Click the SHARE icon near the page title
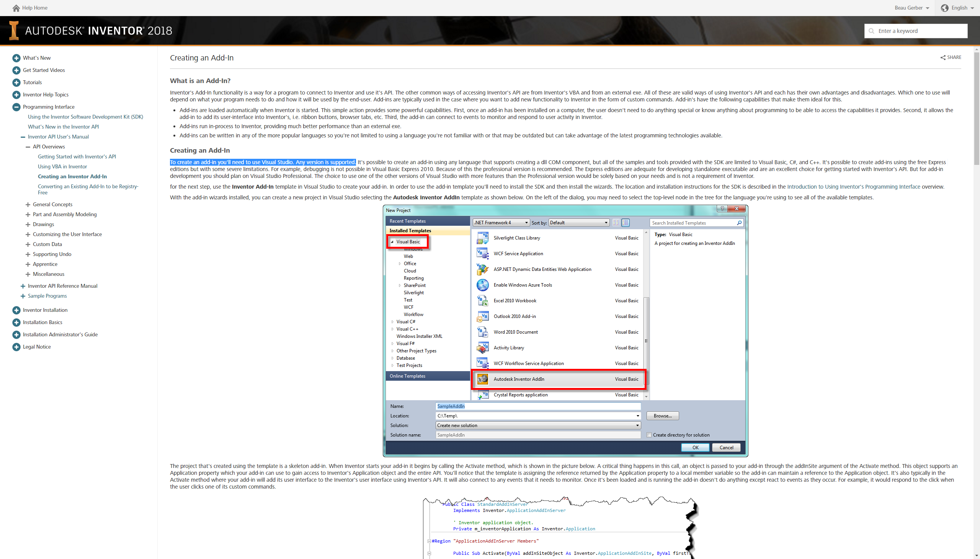980x559 pixels. click(x=944, y=57)
